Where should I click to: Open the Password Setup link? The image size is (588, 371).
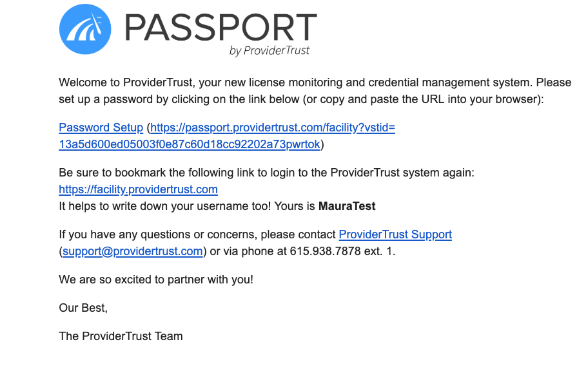(101, 128)
